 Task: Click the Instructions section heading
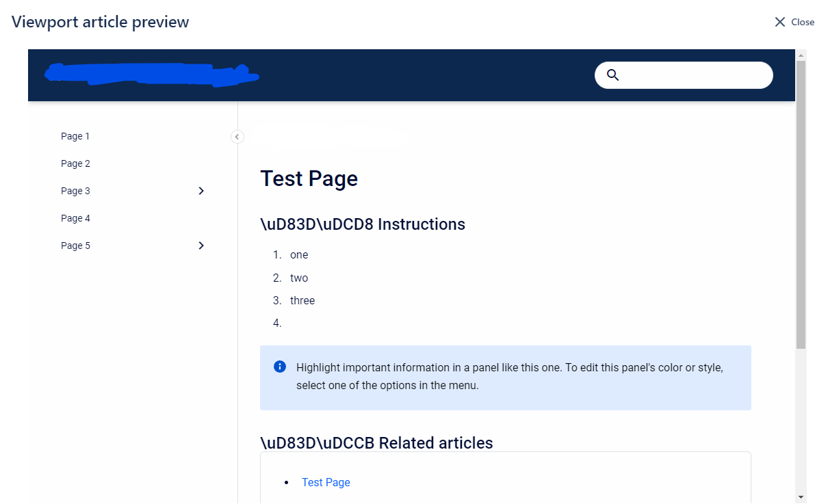pos(362,224)
